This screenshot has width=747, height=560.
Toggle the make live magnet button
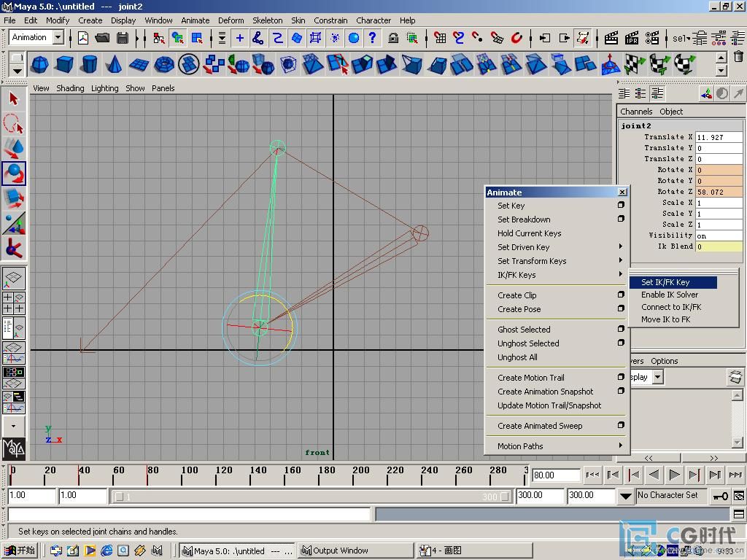[x=516, y=38]
